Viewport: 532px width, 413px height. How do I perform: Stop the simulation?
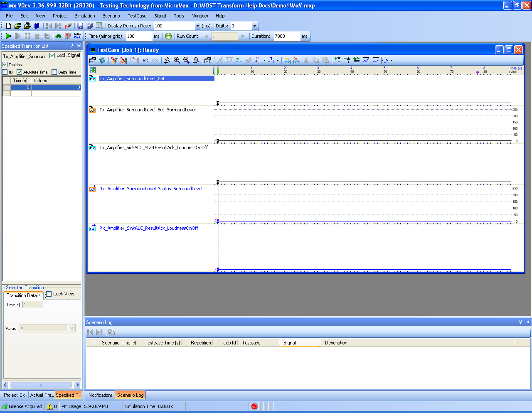(x=37, y=36)
